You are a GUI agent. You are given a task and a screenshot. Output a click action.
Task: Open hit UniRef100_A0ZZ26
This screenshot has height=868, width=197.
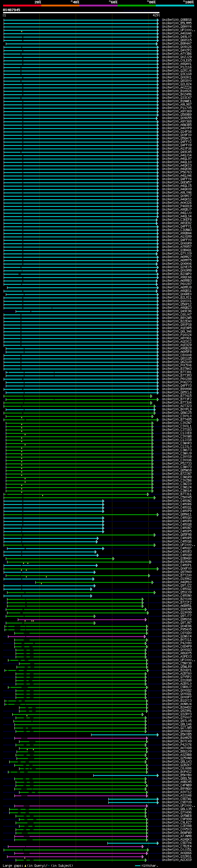(x=177, y=88)
